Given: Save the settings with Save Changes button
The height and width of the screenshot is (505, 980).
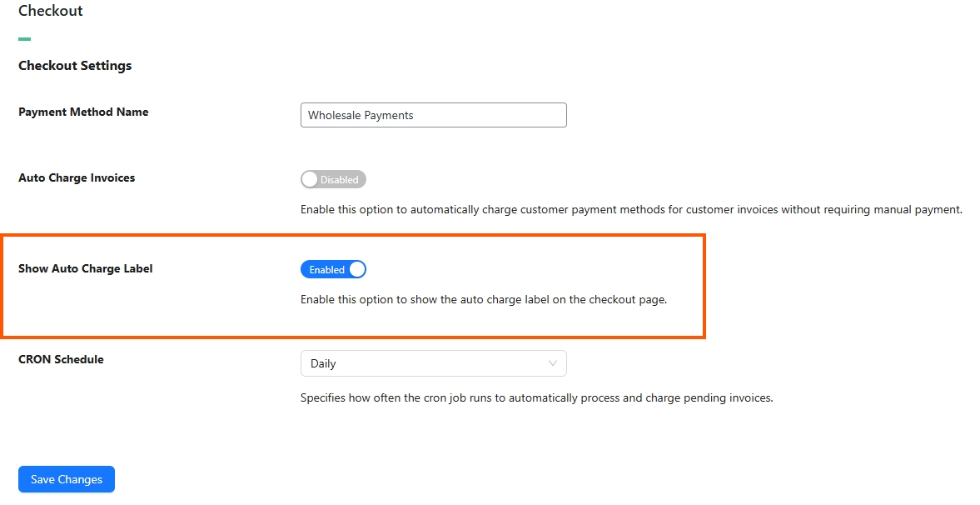Looking at the screenshot, I should [x=67, y=479].
